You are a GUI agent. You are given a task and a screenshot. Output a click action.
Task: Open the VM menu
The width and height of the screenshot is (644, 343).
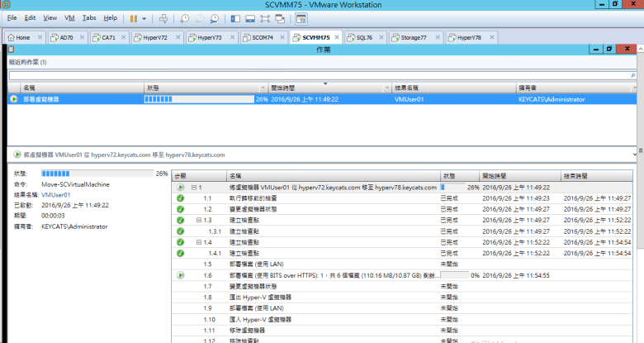pos(69,17)
